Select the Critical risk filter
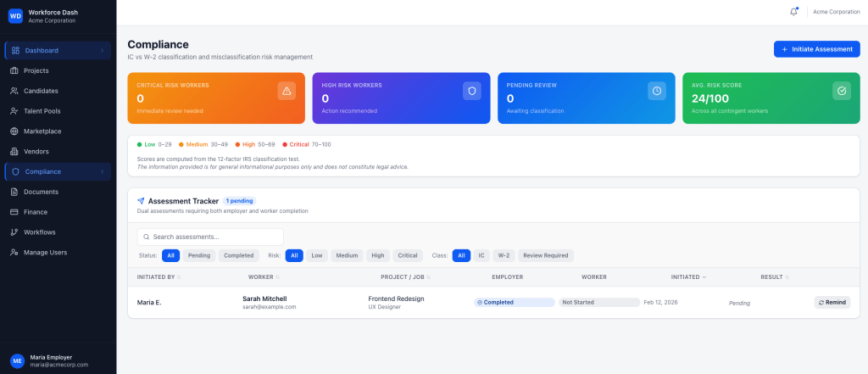This screenshot has width=868, height=374. [x=408, y=255]
